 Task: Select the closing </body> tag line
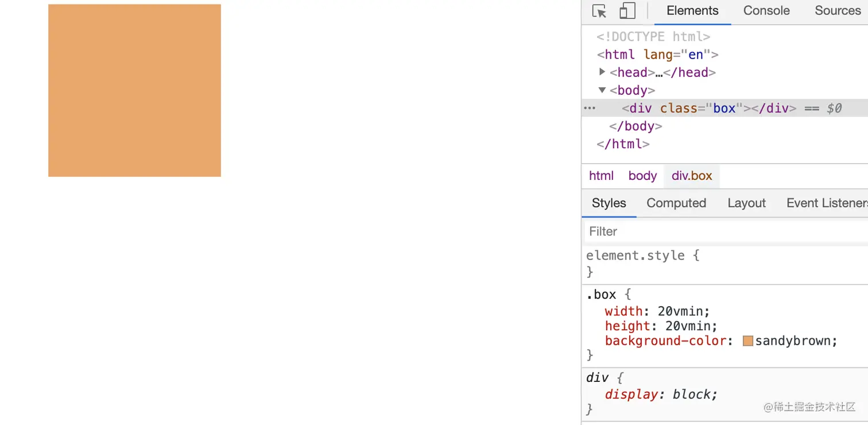pyautogui.click(x=635, y=126)
